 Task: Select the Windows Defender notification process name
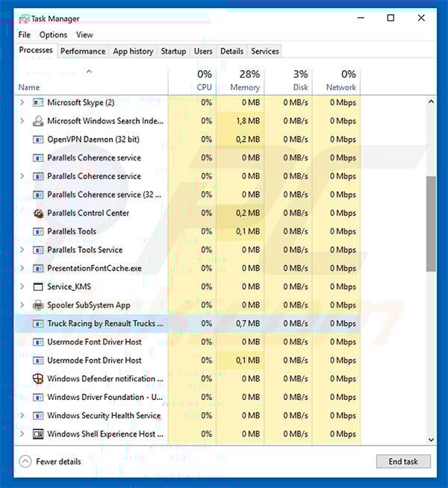click(x=105, y=379)
